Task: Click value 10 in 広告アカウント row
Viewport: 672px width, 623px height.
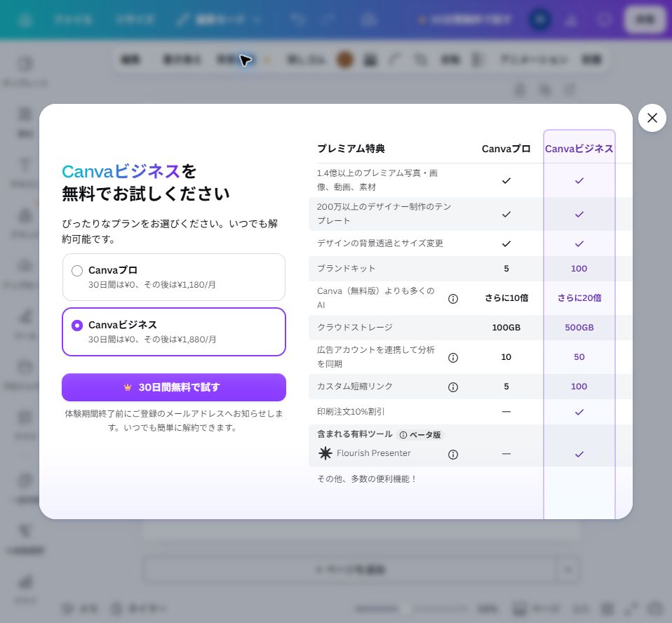Action: pos(506,356)
